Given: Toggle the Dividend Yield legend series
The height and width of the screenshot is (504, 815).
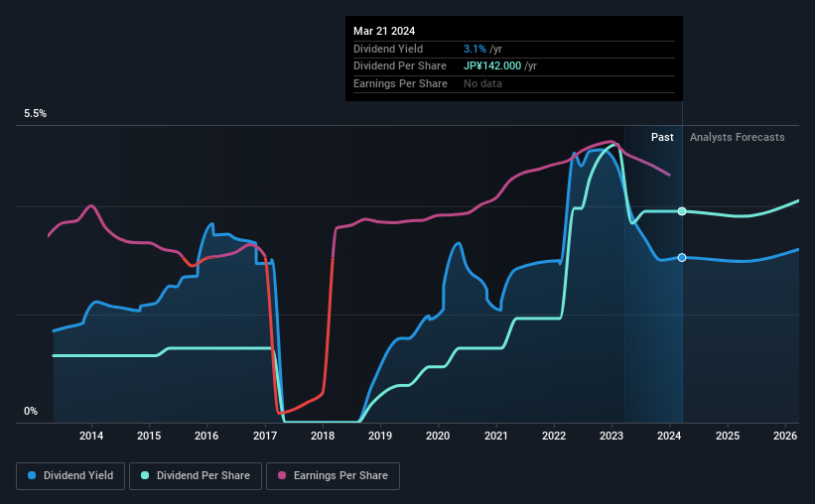Looking at the screenshot, I should 70,475.
